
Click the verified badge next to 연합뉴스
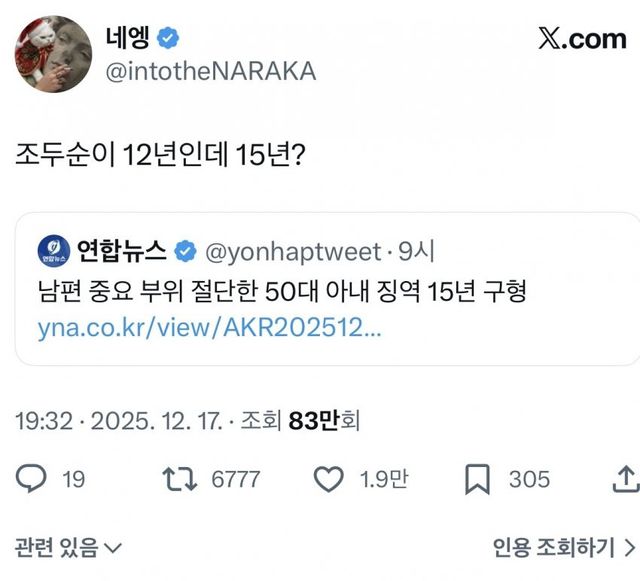(185, 249)
